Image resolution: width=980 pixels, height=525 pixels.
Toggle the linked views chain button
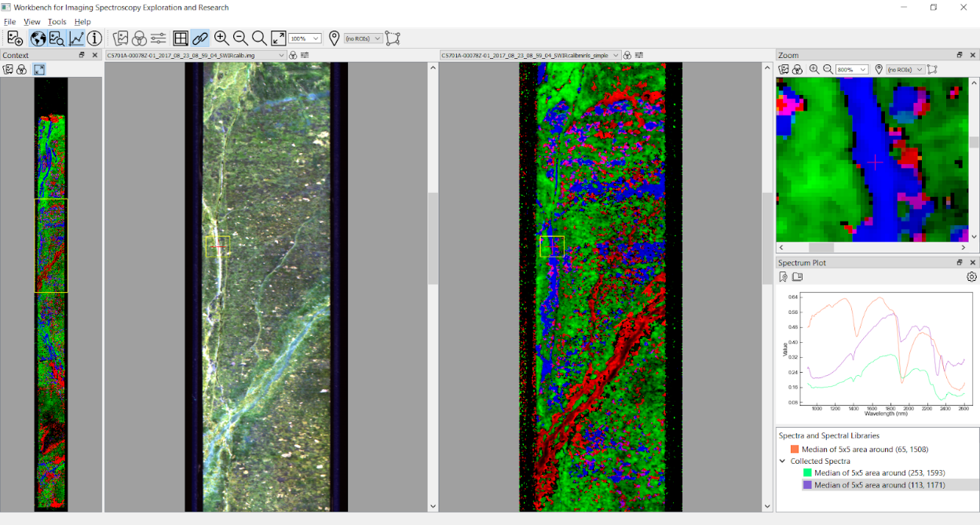[199, 38]
